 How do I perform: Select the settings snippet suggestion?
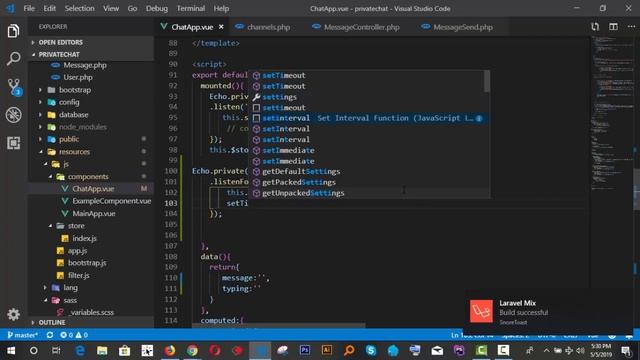coord(367,97)
